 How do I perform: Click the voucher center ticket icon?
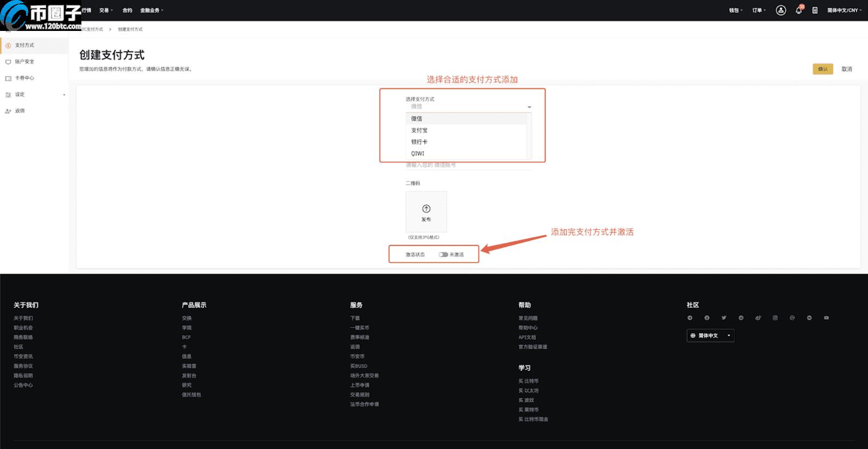pos(8,78)
